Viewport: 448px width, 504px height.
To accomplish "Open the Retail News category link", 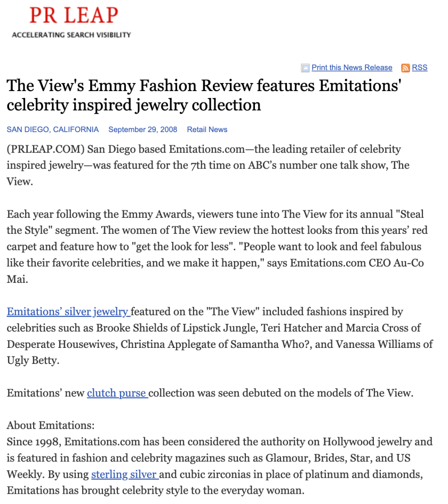I will pos(207,129).
